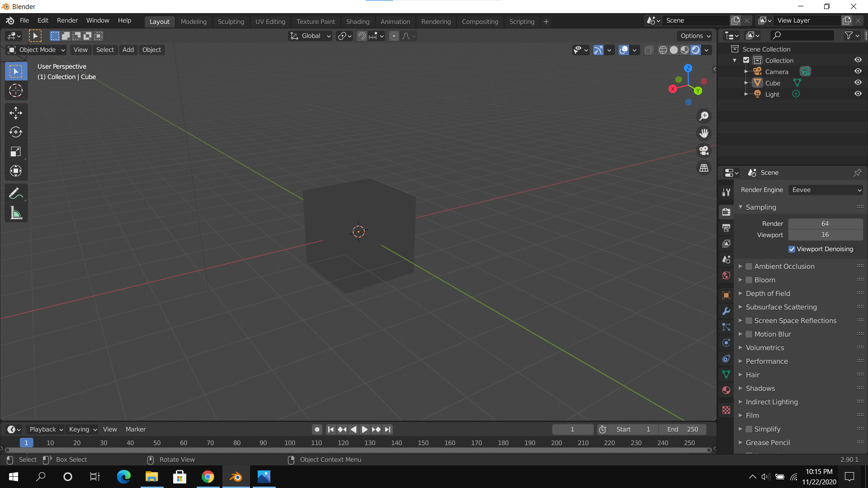Toggle proportional editing icon
Image resolution: width=868 pixels, height=488 pixels.
[x=394, y=36]
